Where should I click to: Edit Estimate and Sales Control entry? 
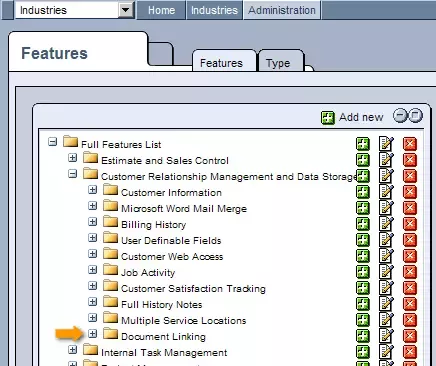coord(386,160)
